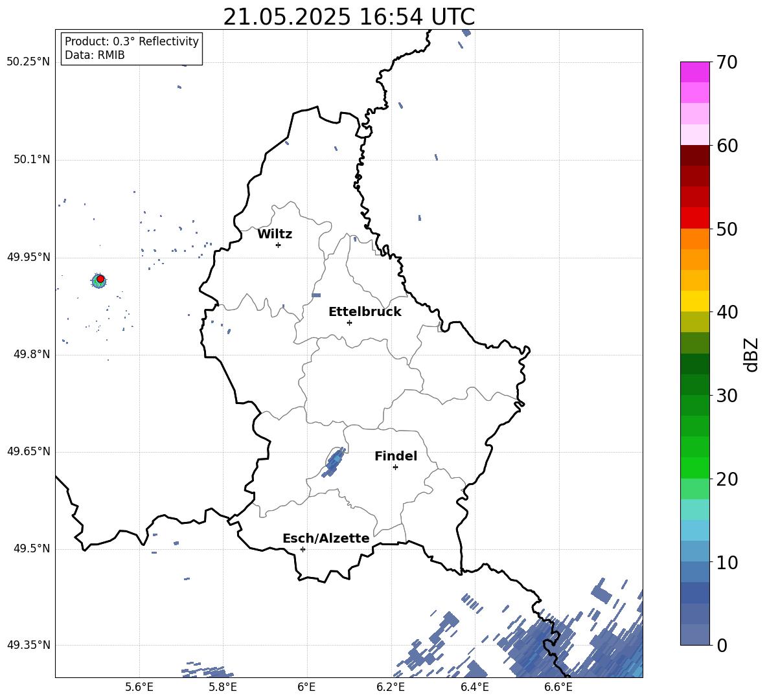
Task: Click latitude label 49.8°N
Action: [32, 354]
